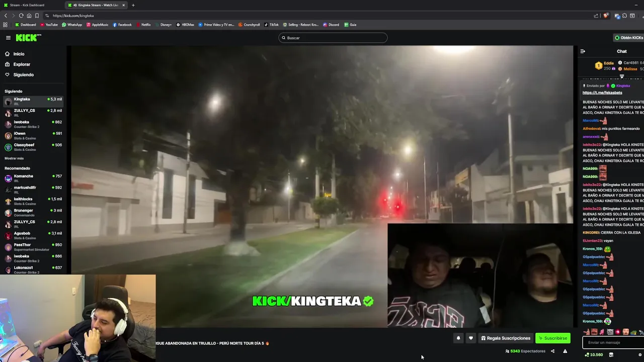Open iOwen Slots & Casino channel
Viewport: 644px width, 362px height.
[33, 136]
